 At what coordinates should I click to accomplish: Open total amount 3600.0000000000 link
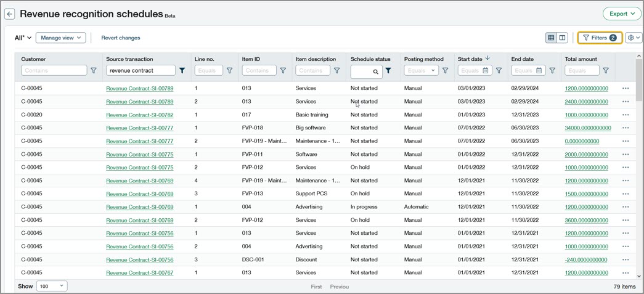pyautogui.click(x=587, y=220)
